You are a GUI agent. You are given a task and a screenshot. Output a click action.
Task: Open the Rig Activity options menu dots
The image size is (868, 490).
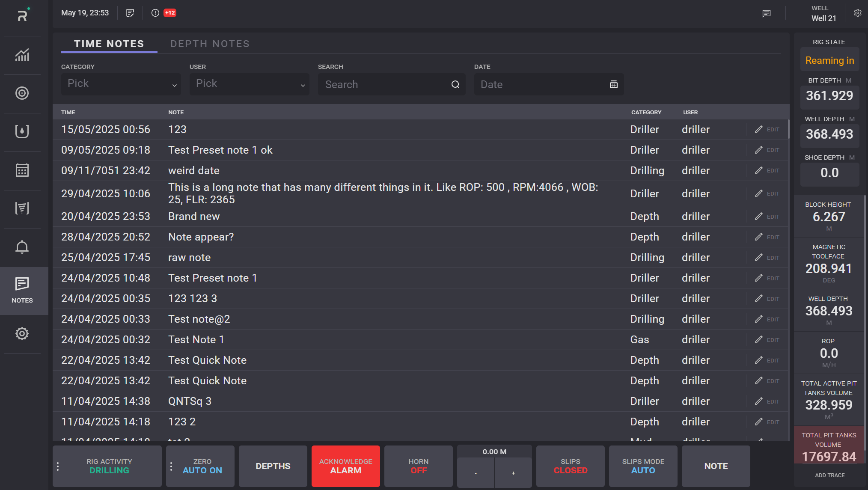(58, 466)
